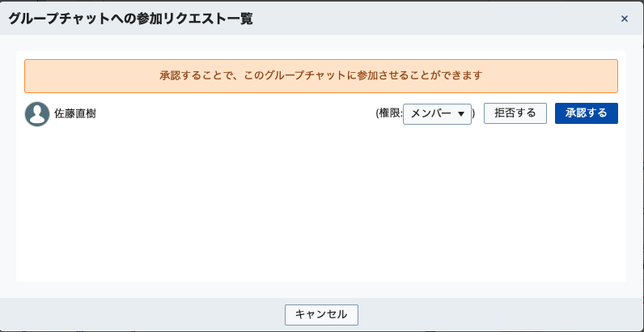Close the join request list dialog
Image resolution: width=644 pixels, height=332 pixels.
(x=624, y=19)
